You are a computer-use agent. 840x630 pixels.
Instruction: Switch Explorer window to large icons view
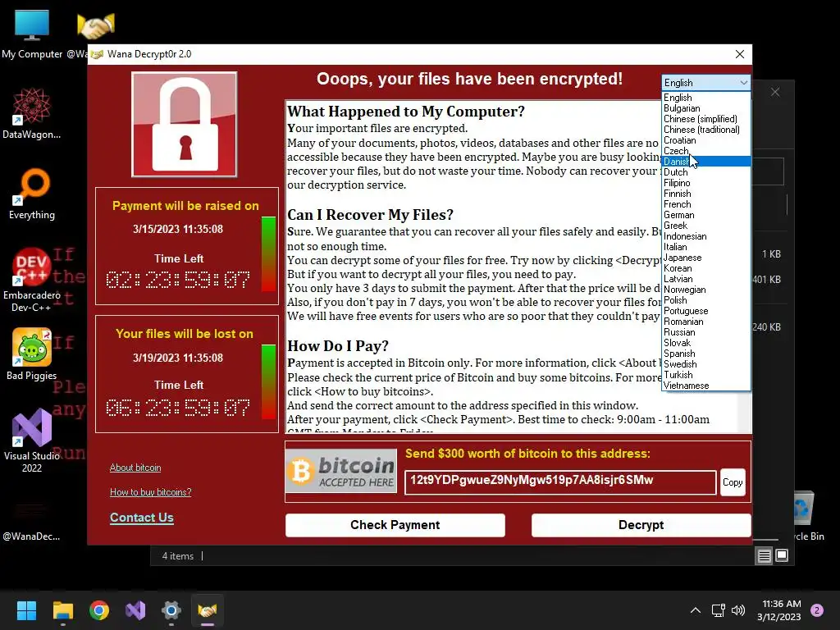782,555
